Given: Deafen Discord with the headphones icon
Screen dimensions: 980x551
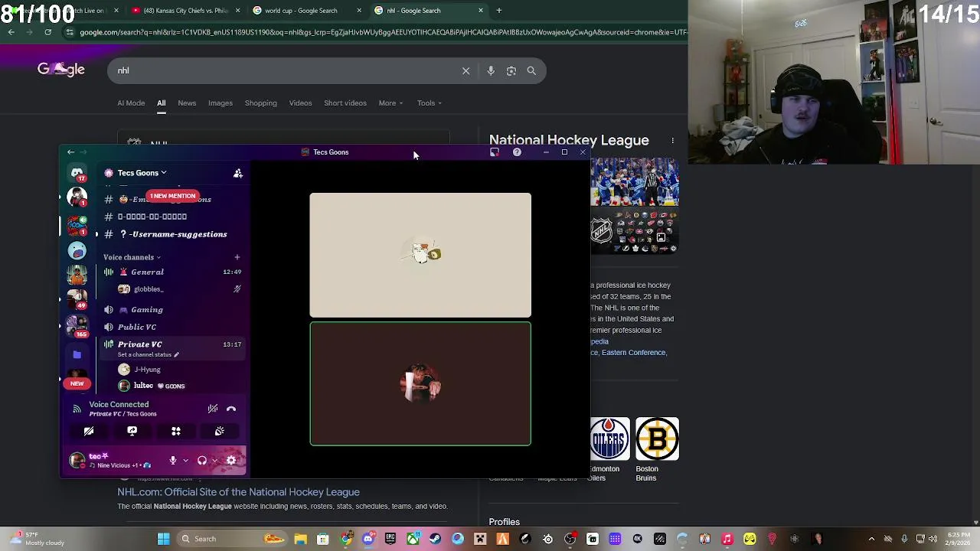Looking at the screenshot, I should 202,461.
